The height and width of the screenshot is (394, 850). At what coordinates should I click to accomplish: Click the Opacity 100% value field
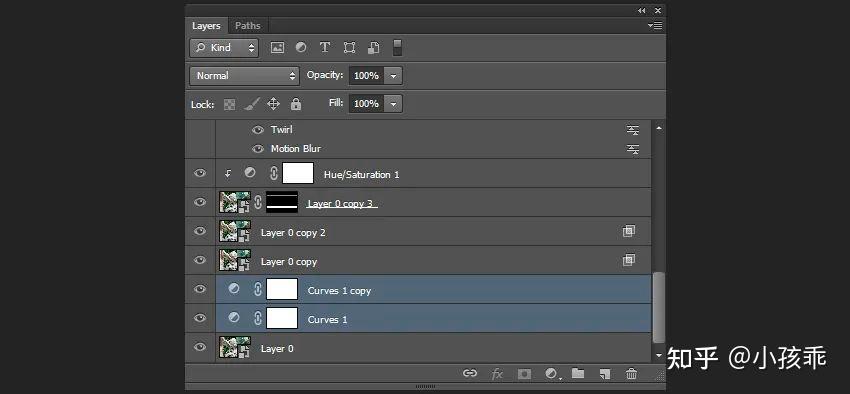click(366, 76)
